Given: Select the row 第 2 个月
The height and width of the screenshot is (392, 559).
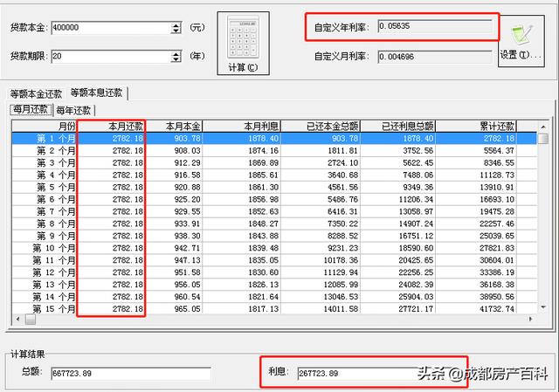Looking at the screenshot, I should point(274,151).
